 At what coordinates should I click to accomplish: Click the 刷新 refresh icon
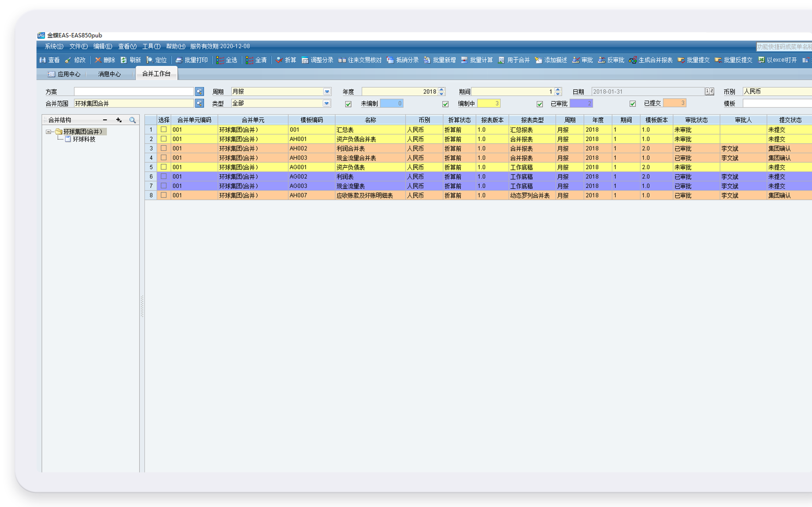pos(124,60)
